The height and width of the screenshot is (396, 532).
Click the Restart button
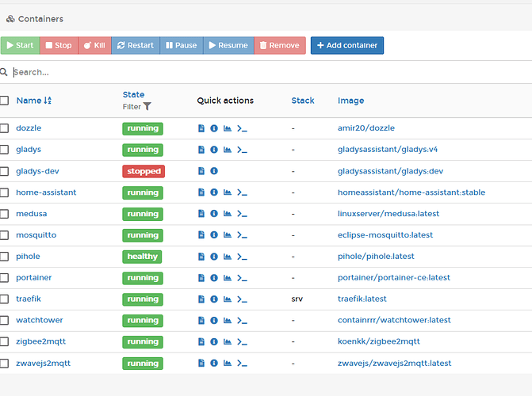[136, 45]
